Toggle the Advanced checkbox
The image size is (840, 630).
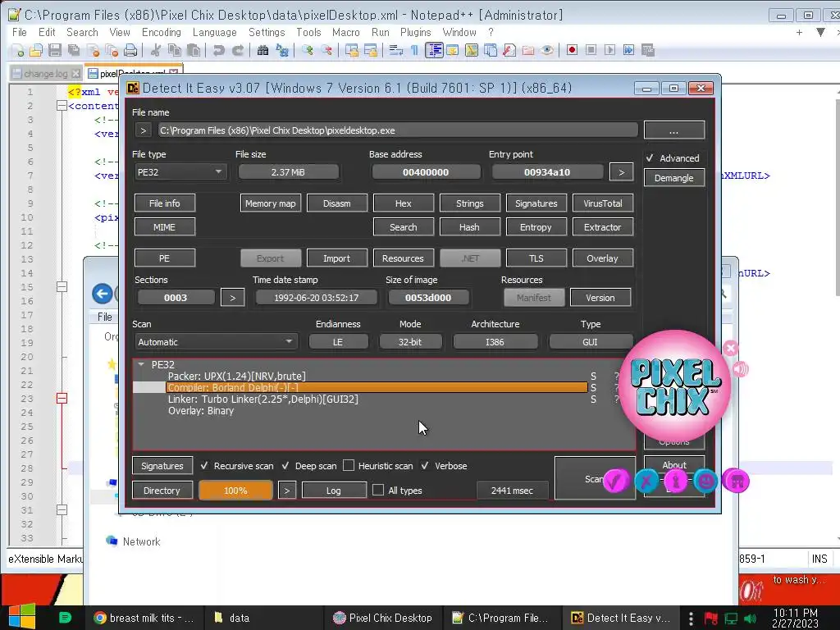(x=650, y=158)
